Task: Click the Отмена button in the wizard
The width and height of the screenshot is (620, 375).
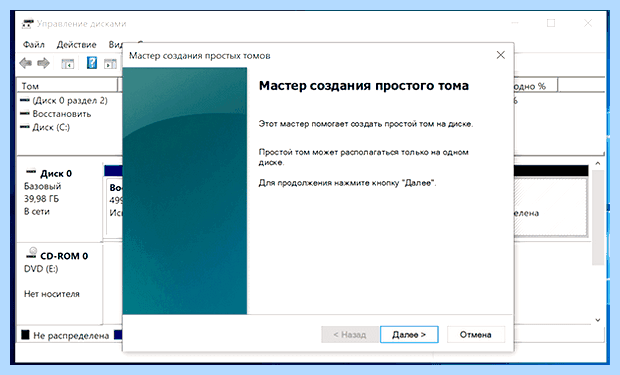Action: (x=475, y=335)
